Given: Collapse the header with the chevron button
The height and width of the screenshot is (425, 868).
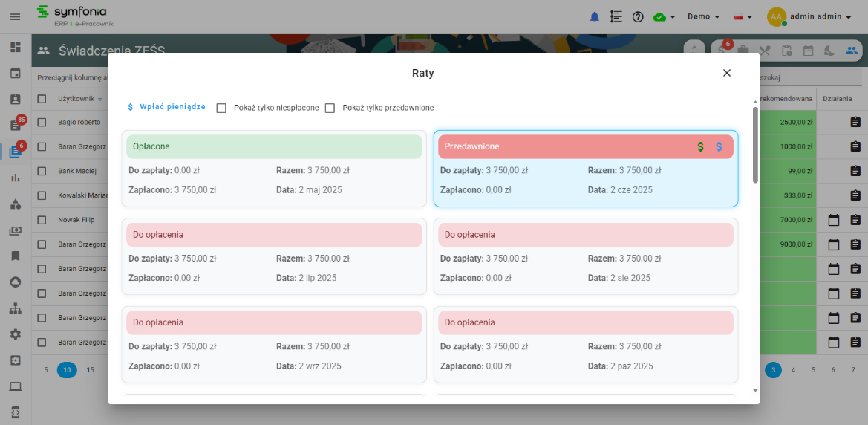Looking at the screenshot, I should 694,50.
